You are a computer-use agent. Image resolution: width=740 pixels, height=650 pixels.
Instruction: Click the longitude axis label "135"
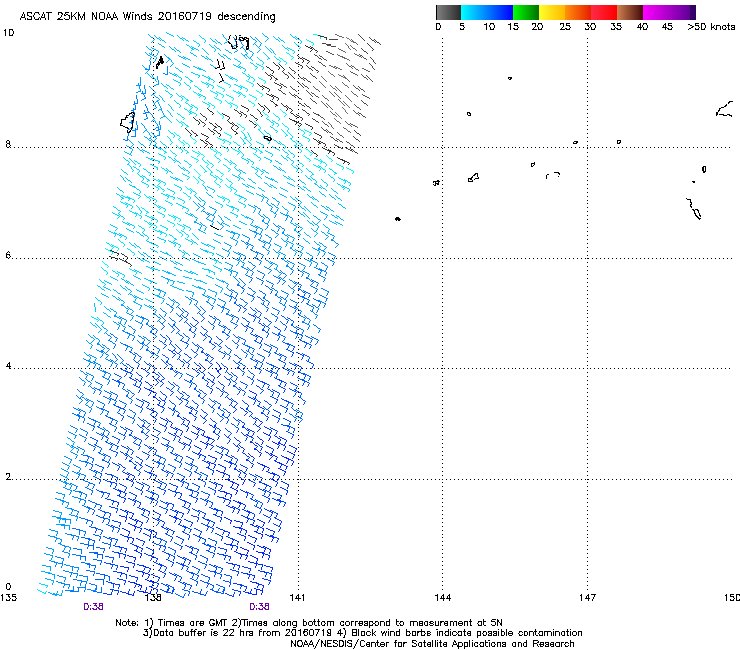coord(8,598)
